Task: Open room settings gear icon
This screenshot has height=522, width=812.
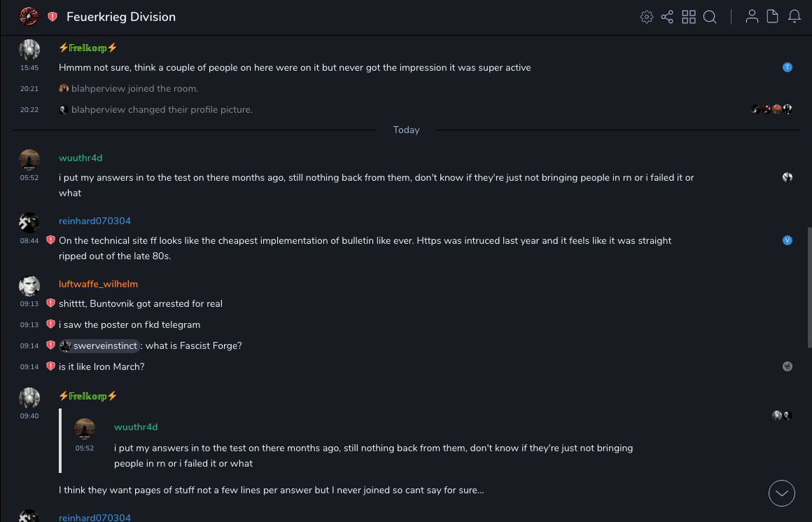Action: [x=647, y=17]
